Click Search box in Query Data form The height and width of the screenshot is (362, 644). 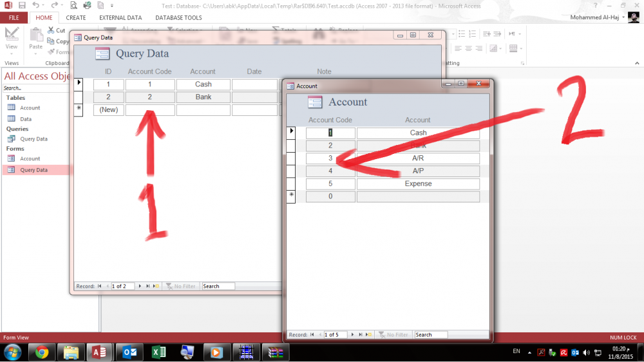point(218,286)
